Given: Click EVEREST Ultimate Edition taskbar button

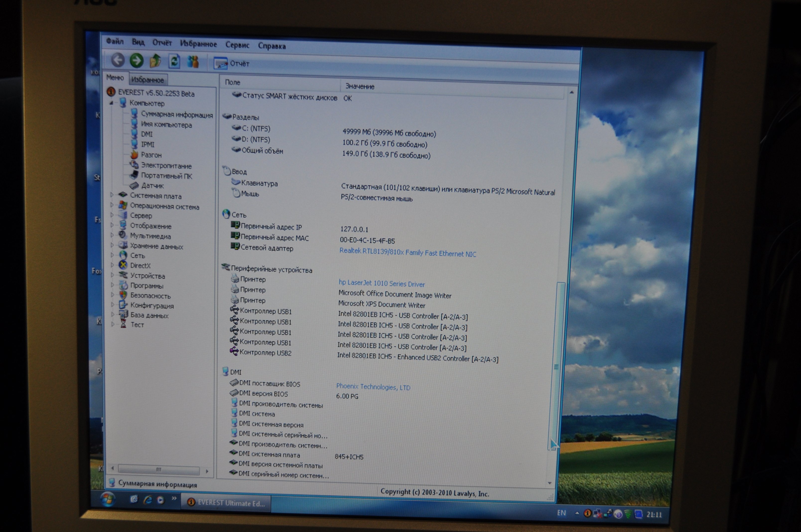Looking at the screenshot, I should [226, 503].
